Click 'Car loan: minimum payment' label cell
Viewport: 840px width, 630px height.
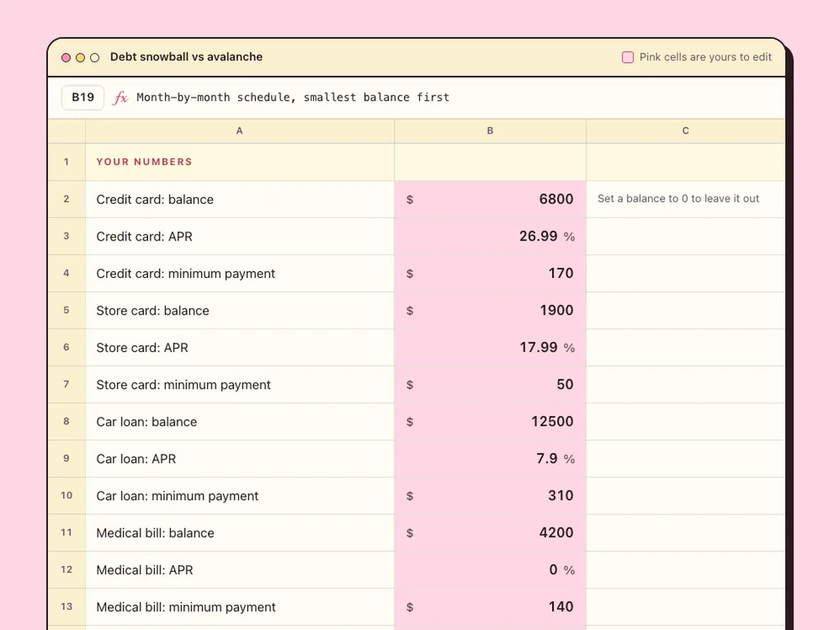click(240, 496)
